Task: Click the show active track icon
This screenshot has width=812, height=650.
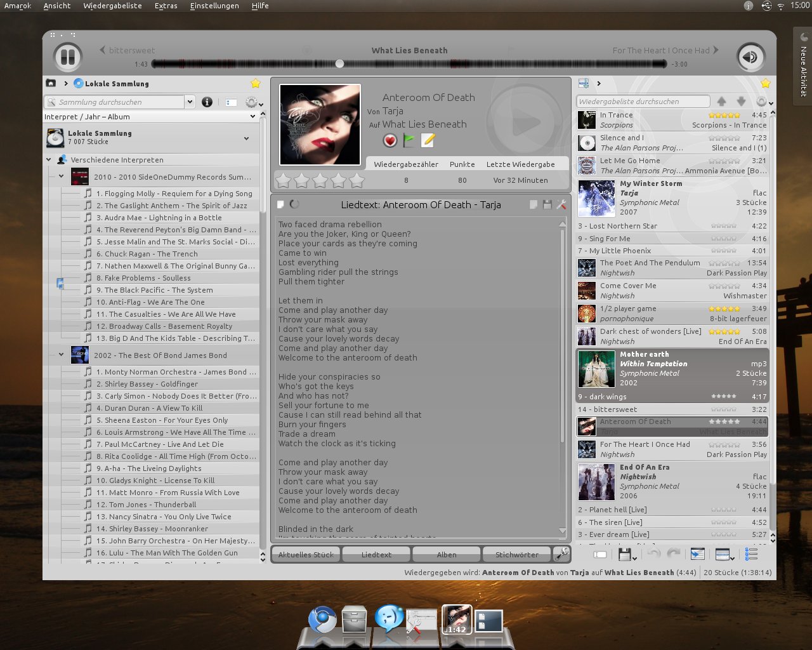Action: 697,554
